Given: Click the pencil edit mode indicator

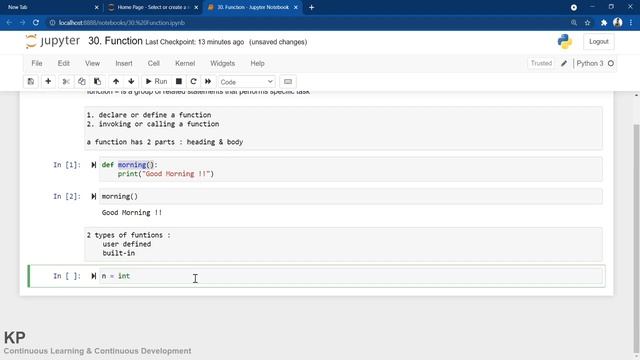Looking at the screenshot, I should (564, 63).
